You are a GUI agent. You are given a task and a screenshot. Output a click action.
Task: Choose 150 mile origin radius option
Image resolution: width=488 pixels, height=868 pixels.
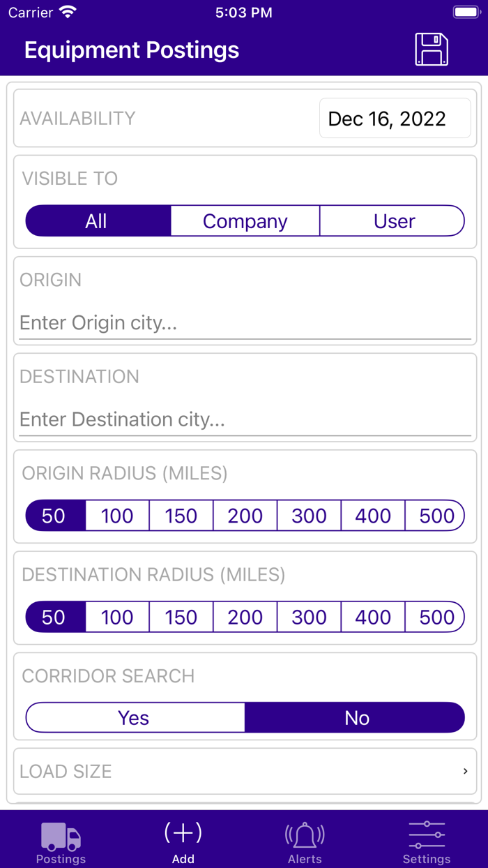click(x=181, y=516)
